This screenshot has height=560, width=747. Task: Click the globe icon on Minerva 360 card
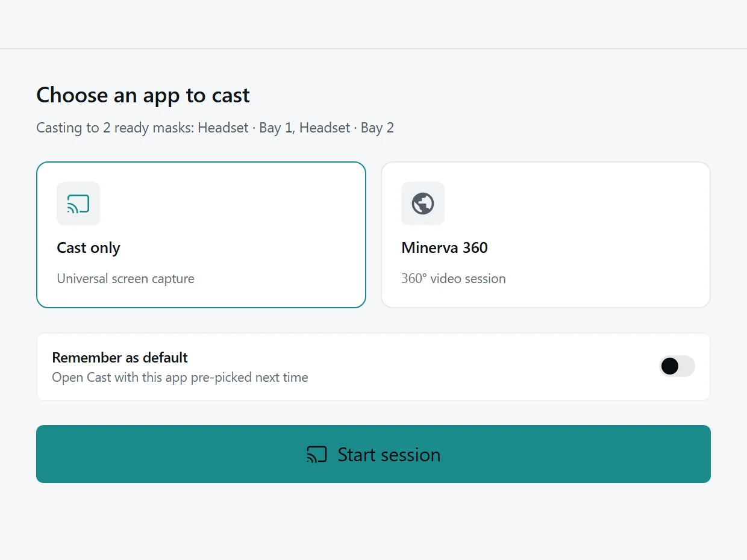pos(423,204)
